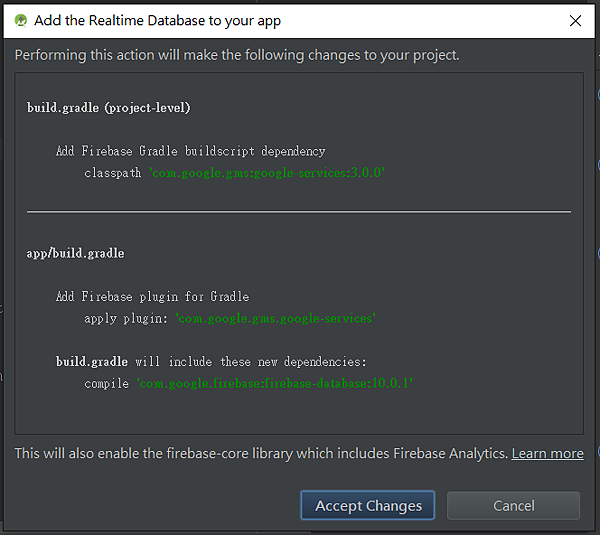Click the dialog title 'Add the Realtime Database to your app'
This screenshot has width=600, height=535.
(157, 21)
